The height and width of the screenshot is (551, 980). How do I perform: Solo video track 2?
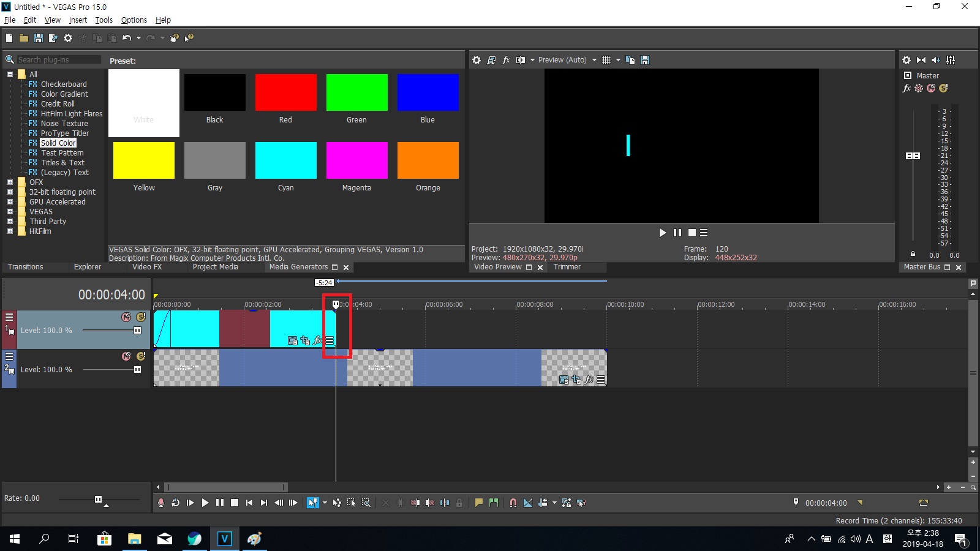[x=141, y=356]
